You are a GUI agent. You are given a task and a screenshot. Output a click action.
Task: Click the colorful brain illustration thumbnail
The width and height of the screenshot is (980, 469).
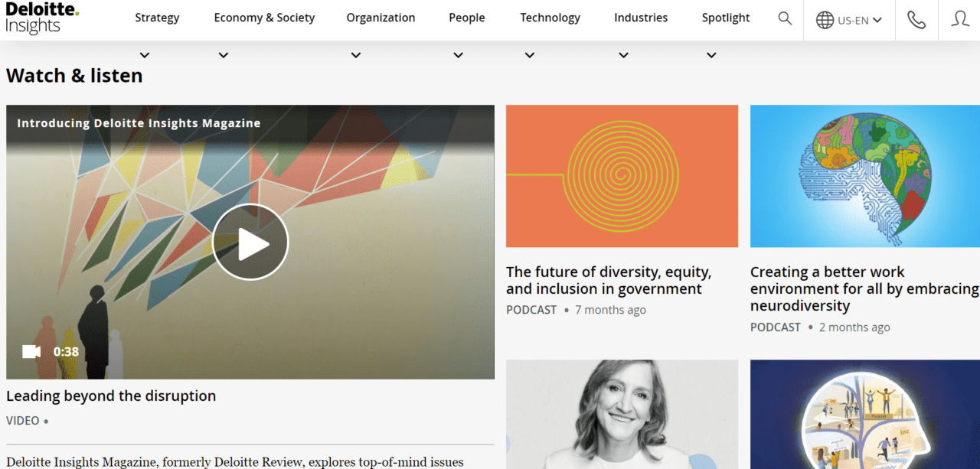point(864,176)
